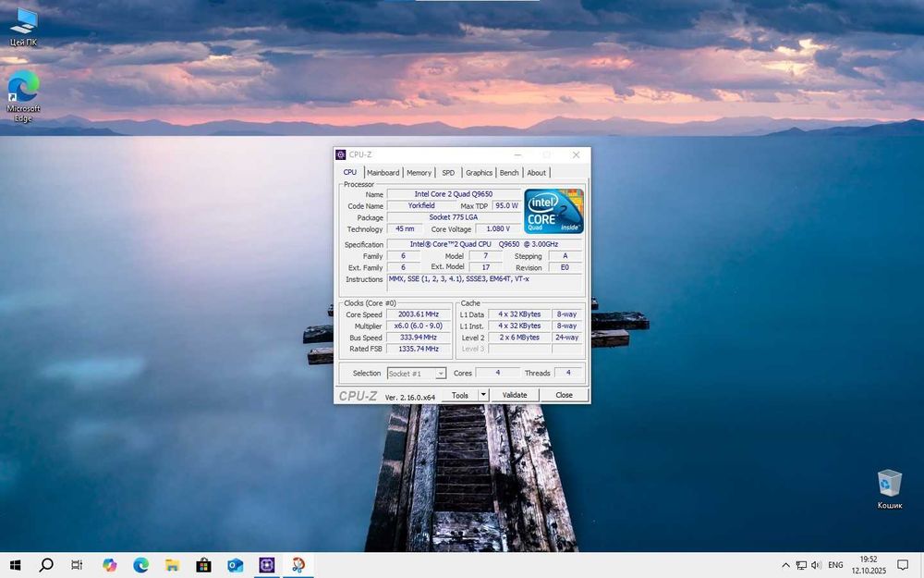924x578 pixels.
Task: Open Outlook from the taskbar
Action: pos(235,565)
